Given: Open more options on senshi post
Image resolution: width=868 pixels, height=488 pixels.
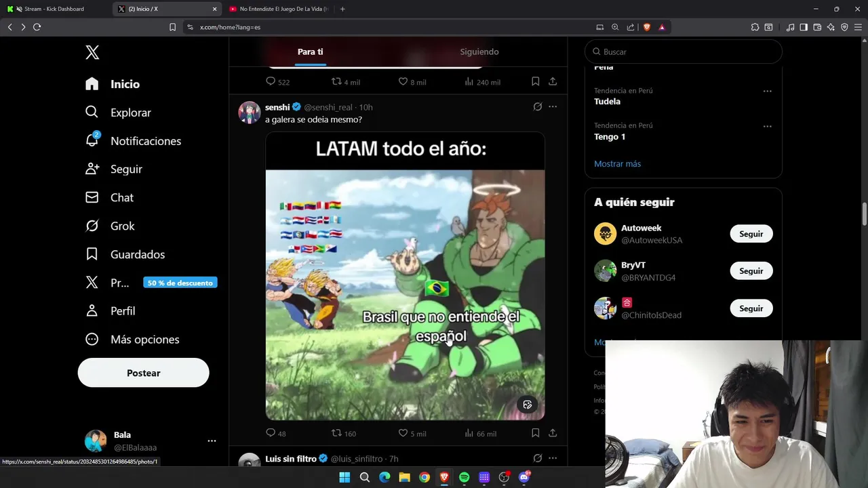Looking at the screenshot, I should click(x=553, y=106).
